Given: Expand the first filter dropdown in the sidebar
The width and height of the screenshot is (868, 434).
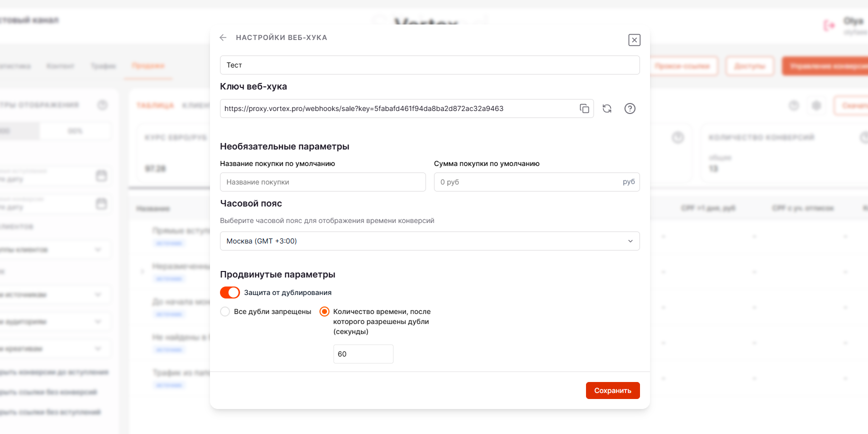Looking at the screenshot, I should tap(98, 249).
